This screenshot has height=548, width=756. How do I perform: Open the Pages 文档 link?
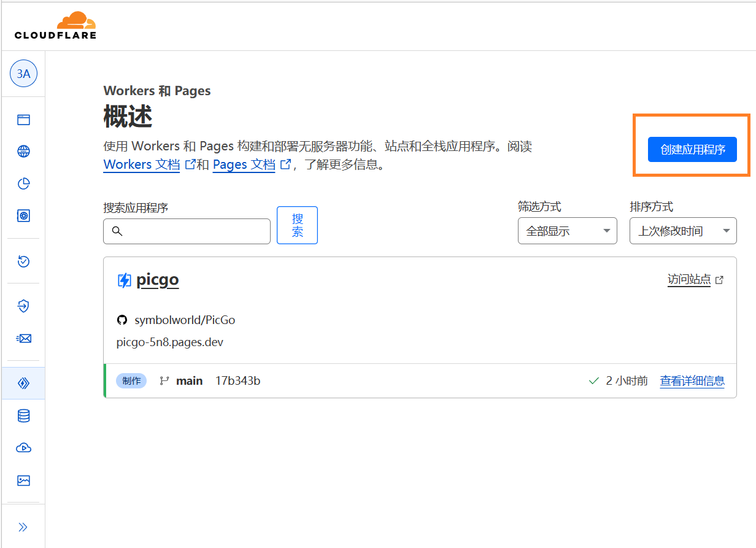pos(244,164)
